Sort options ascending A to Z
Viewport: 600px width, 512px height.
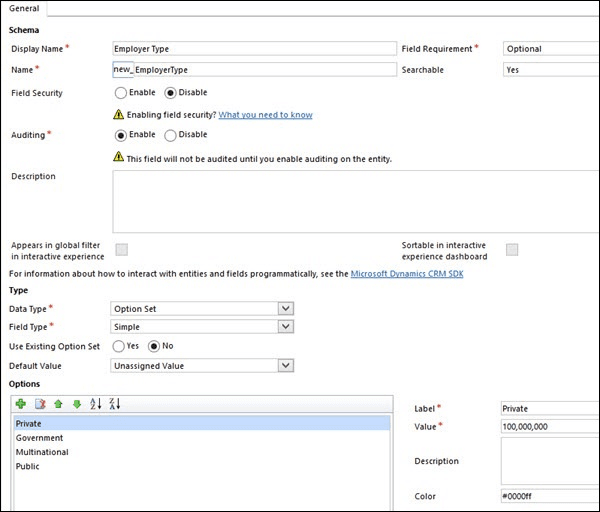click(96, 403)
